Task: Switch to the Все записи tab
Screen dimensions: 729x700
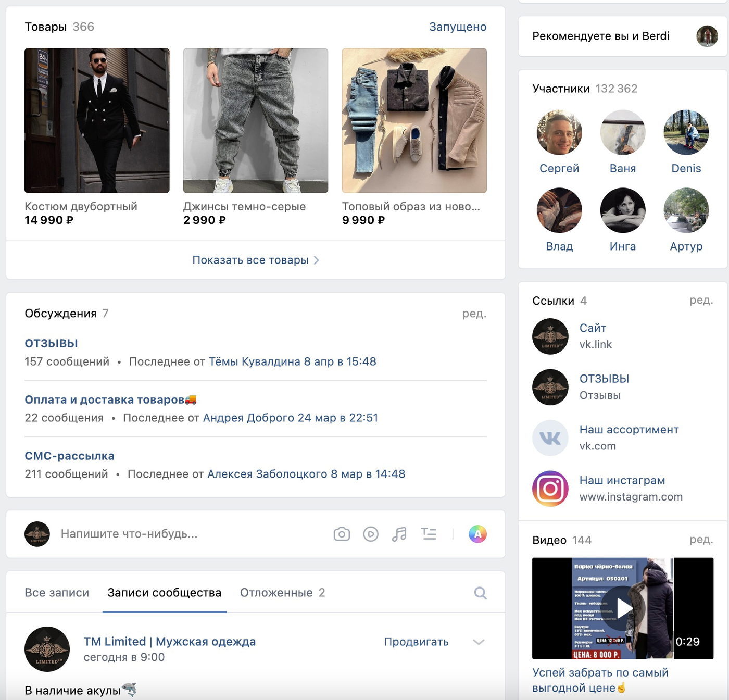Action: coord(57,593)
